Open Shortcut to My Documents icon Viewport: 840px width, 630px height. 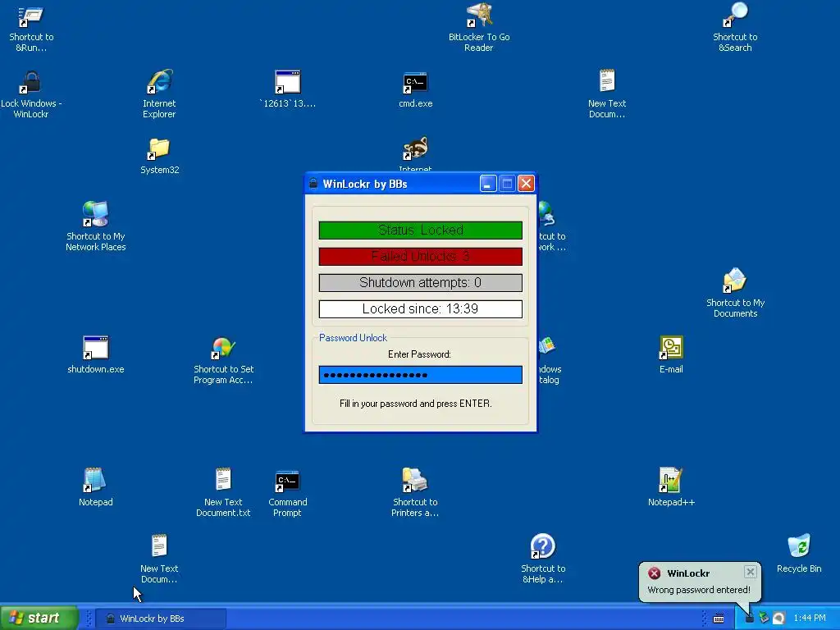tap(735, 294)
